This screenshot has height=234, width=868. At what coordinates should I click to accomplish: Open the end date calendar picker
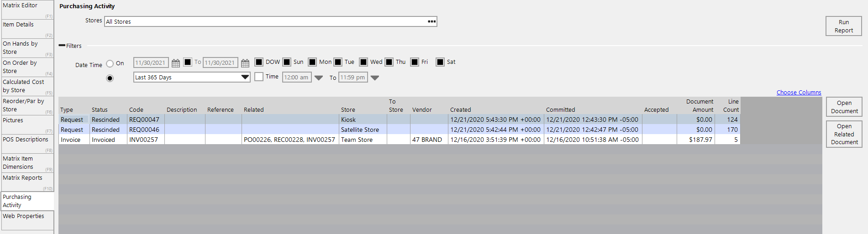(x=245, y=63)
